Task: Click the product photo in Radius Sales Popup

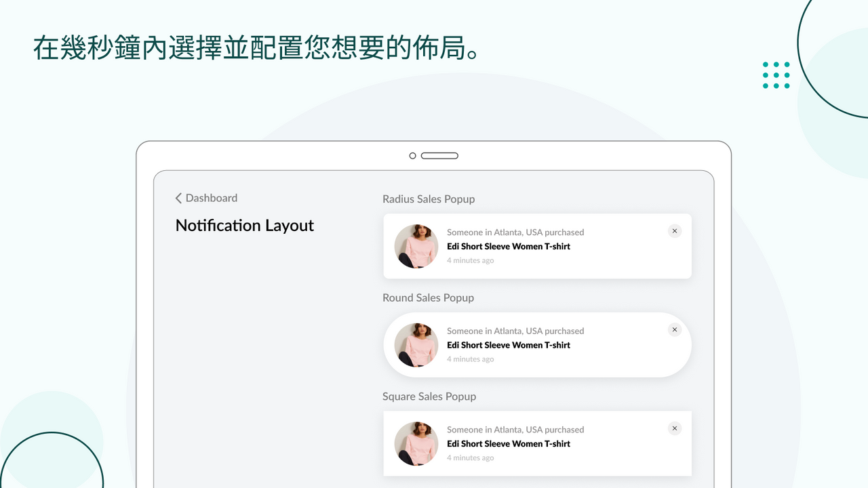Action: coord(416,246)
